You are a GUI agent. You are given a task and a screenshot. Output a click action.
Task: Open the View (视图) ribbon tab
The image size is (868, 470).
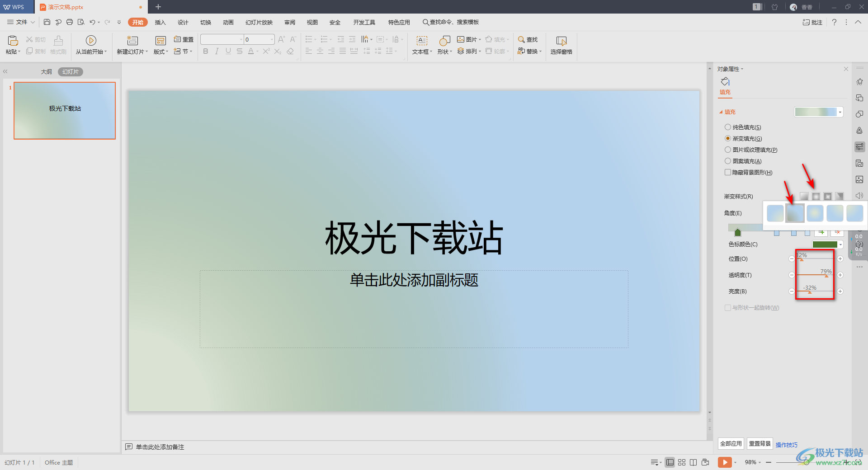pos(312,22)
